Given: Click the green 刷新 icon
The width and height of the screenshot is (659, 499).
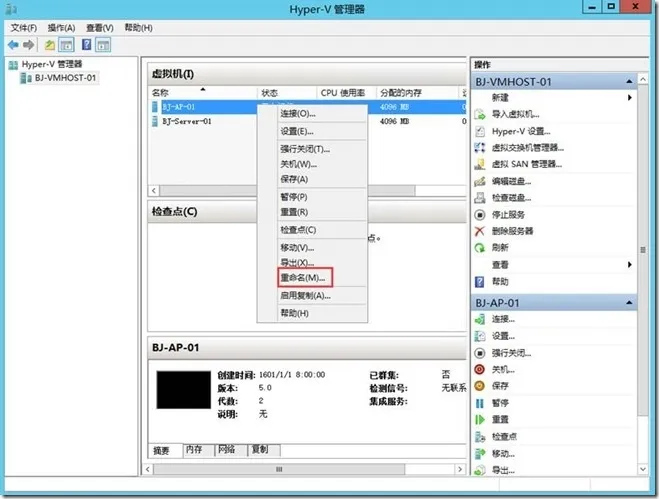Looking at the screenshot, I should point(480,248).
